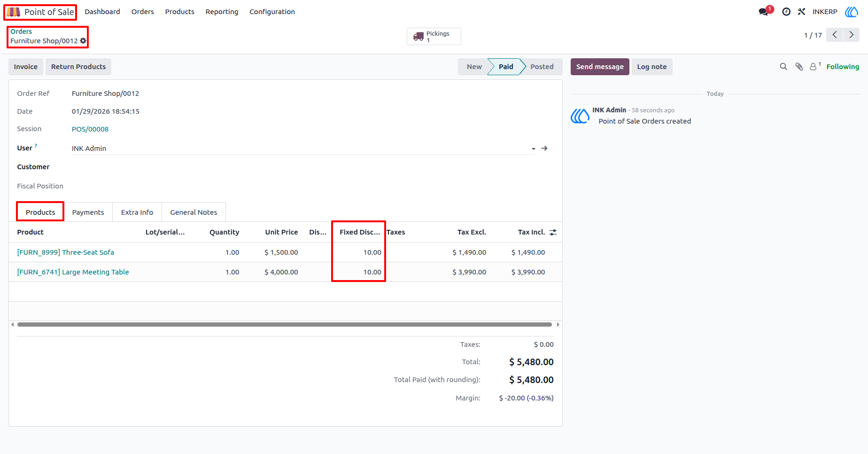Click the left scrollbar arrow

coord(13,325)
